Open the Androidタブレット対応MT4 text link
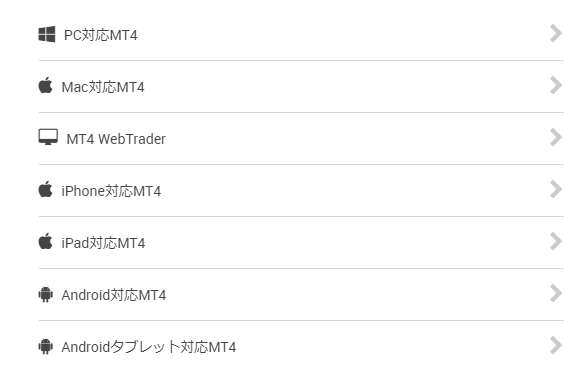582x382 pixels. [148, 347]
